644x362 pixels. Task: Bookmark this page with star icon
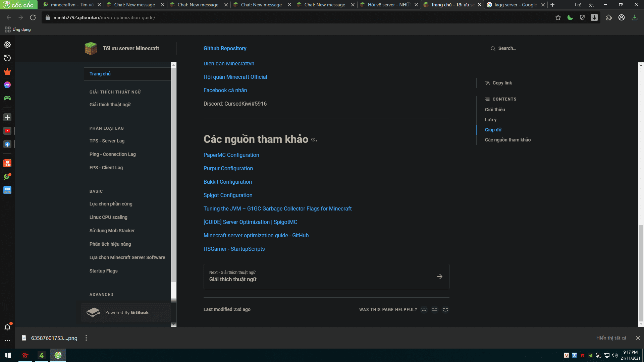click(x=558, y=17)
